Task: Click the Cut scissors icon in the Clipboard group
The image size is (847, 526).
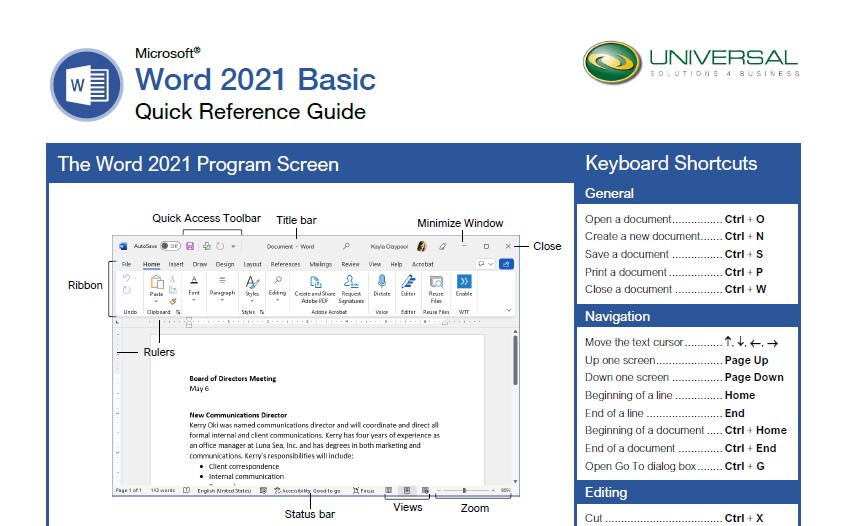Action: tap(172, 279)
